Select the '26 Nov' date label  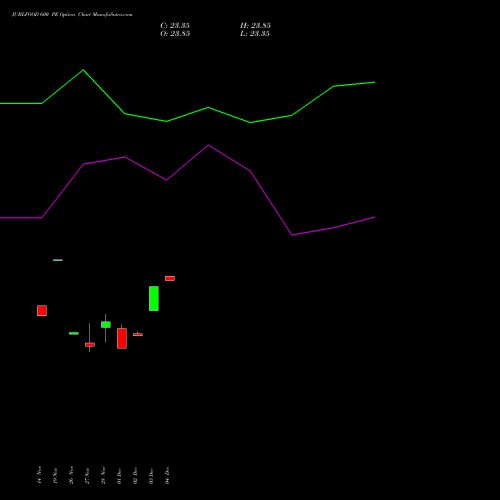click(71, 475)
